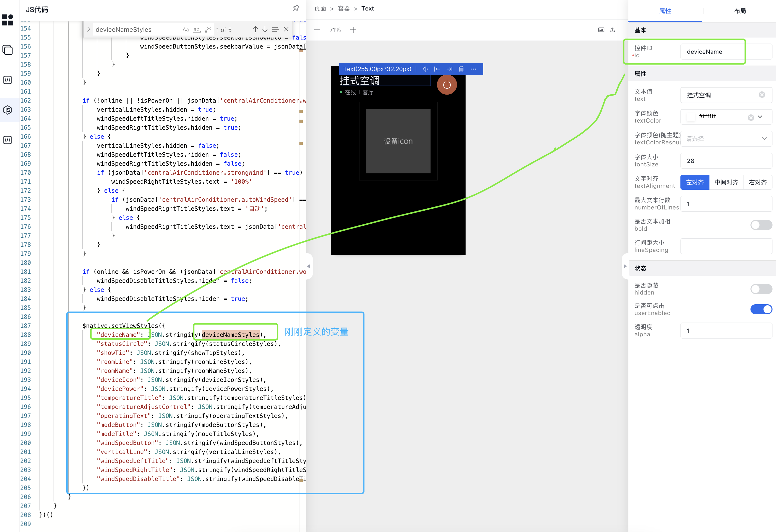Collapse the right properties panel arrow
The width and height of the screenshot is (776, 532).
(625, 266)
